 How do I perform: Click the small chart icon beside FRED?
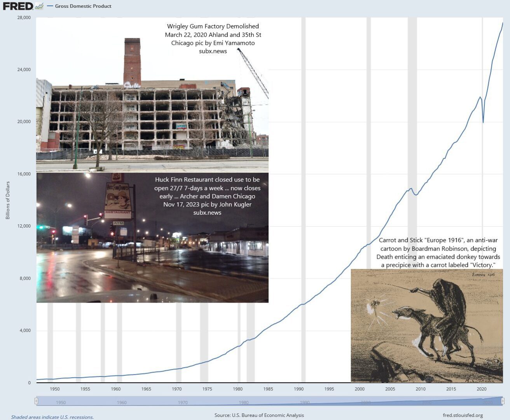39,6
